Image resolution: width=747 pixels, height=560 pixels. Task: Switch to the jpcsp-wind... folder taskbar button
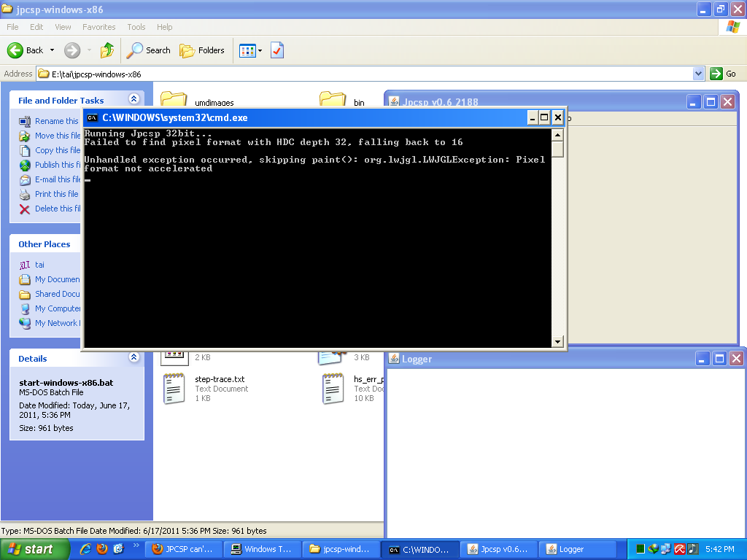341,549
